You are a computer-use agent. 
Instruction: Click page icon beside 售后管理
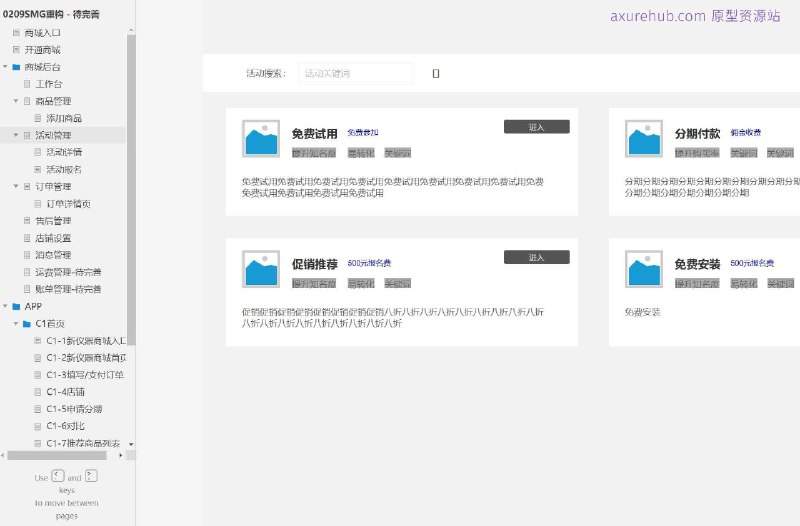[27, 220]
